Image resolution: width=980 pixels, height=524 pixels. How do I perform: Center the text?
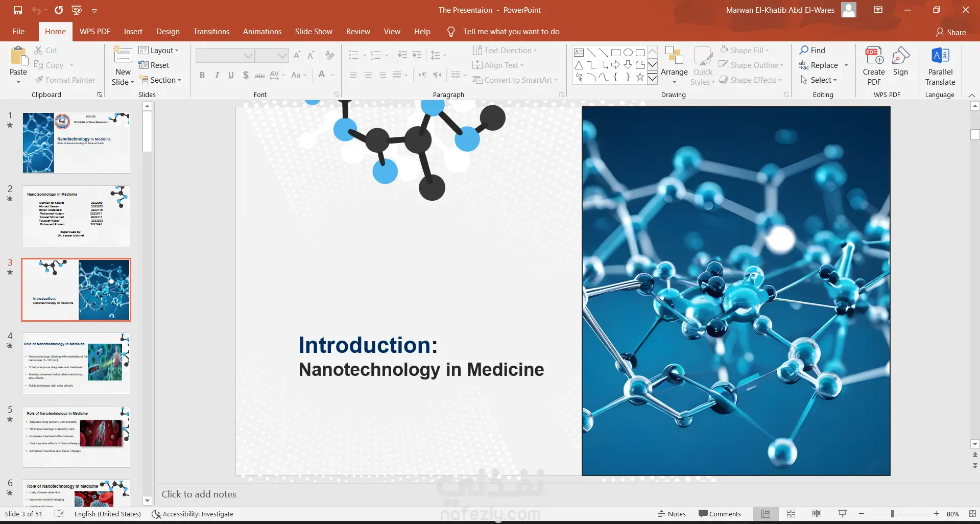[368, 75]
